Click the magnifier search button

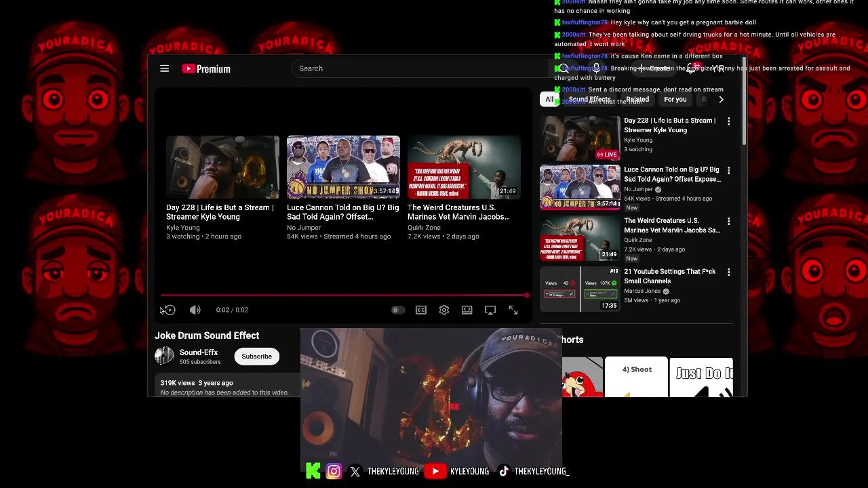tap(564, 68)
